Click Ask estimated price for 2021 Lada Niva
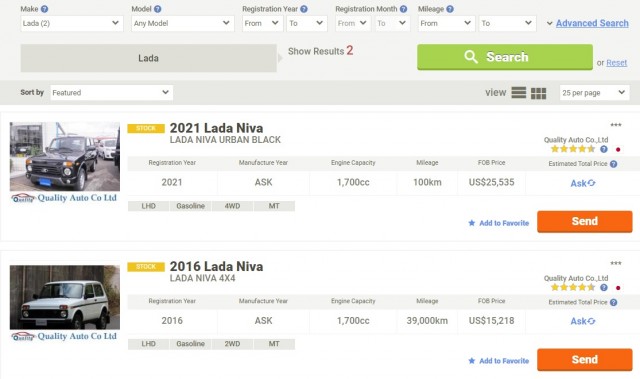This screenshot has width=640, height=379. 582,183
